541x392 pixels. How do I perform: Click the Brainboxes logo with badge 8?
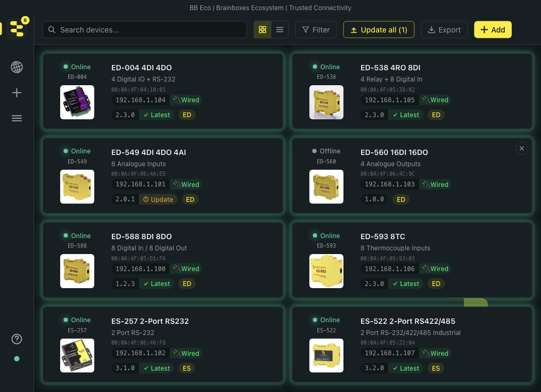[17, 29]
